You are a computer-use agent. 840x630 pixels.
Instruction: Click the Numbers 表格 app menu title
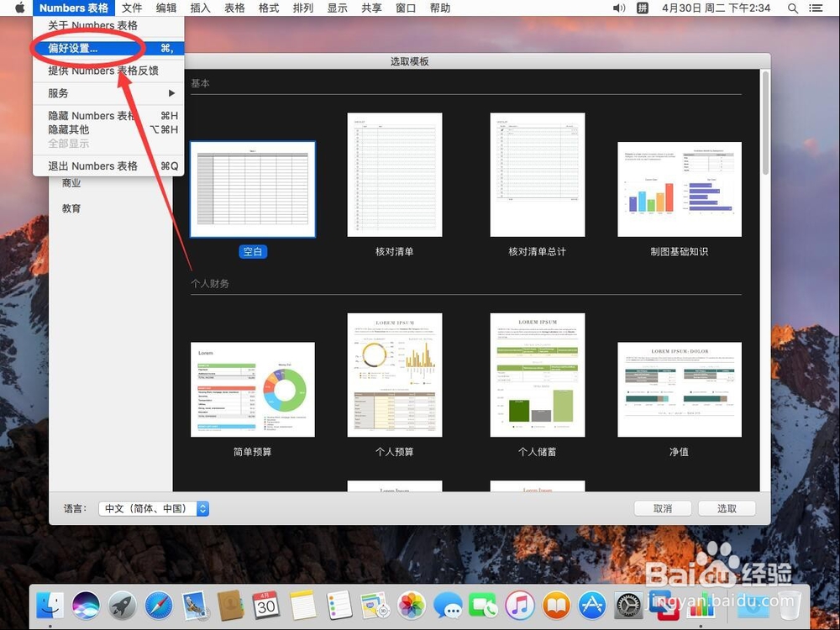click(74, 8)
